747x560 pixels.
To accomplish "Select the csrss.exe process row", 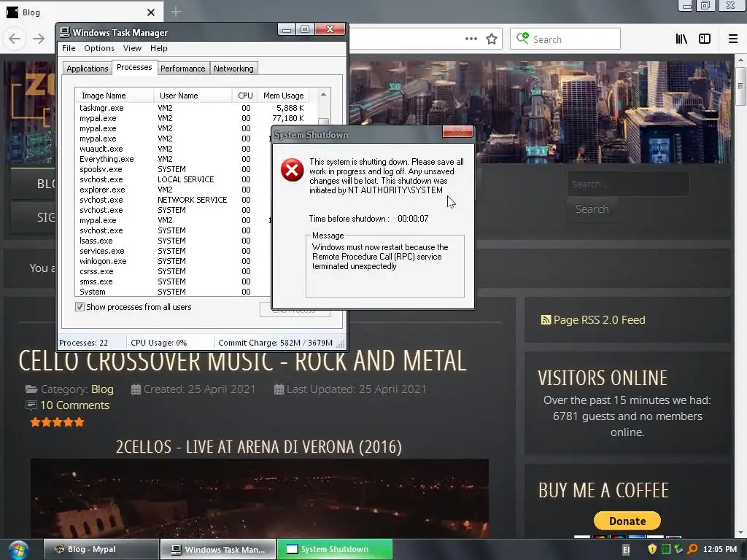I will [174, 271].
